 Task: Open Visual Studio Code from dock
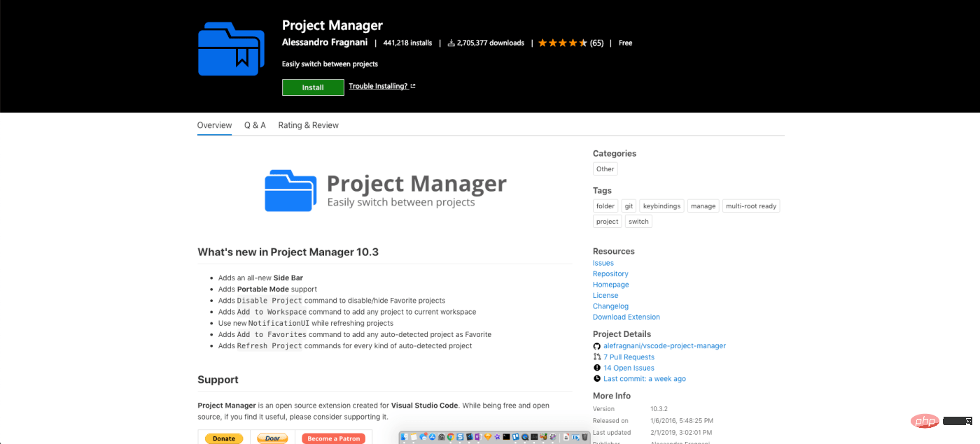tap(469, 437)
